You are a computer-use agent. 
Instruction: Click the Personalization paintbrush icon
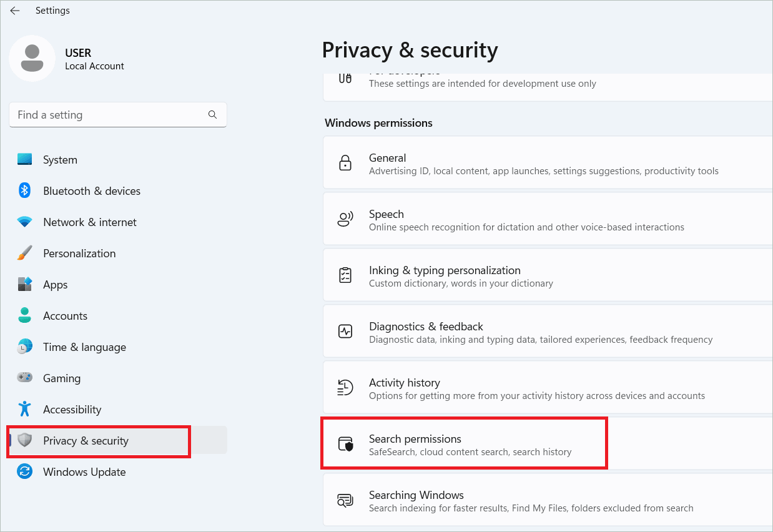click(25, 254)
